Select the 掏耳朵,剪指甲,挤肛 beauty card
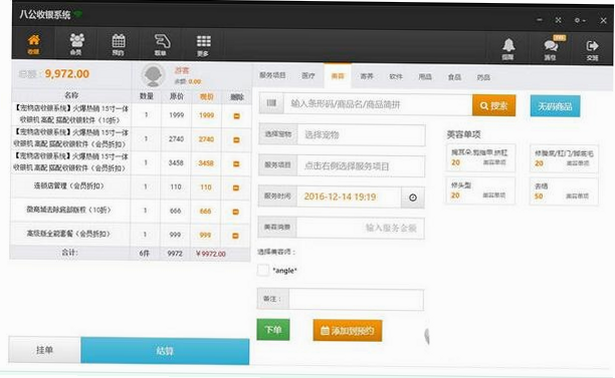Image resolution: width=615 pixels, height=378 pixels. click(480, 157)
